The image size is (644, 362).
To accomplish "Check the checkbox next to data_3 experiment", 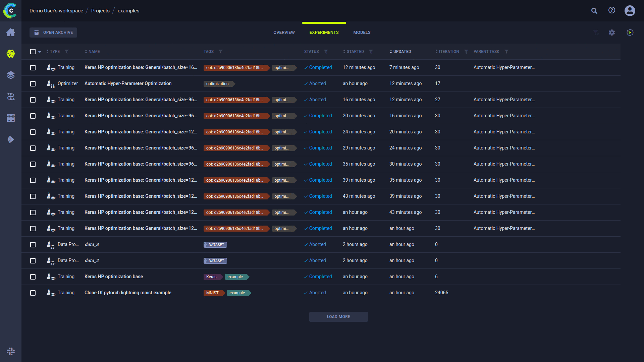I will click(33, 245).
